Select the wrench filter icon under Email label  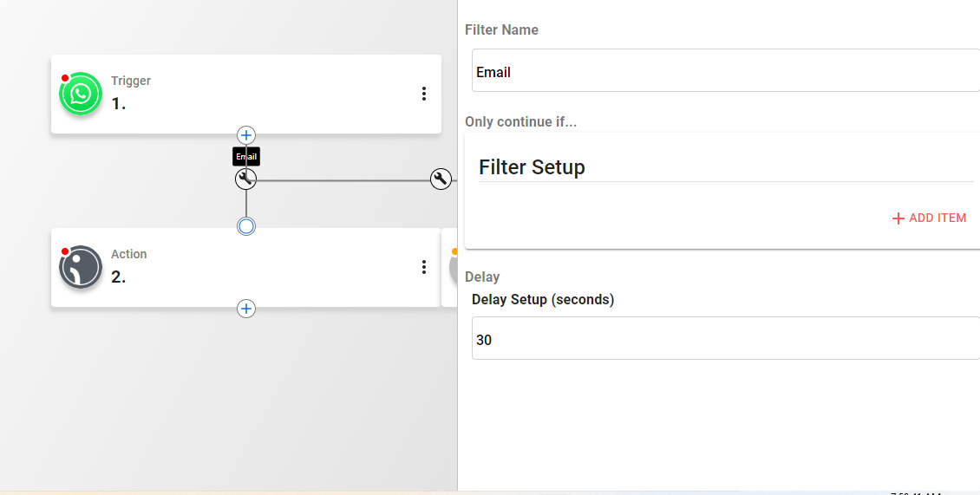246,179
